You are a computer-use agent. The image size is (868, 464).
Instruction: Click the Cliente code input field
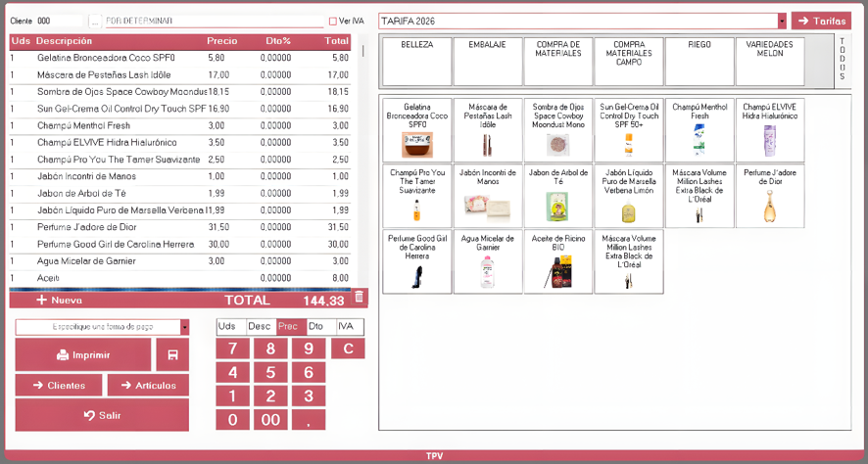point(59,21)
